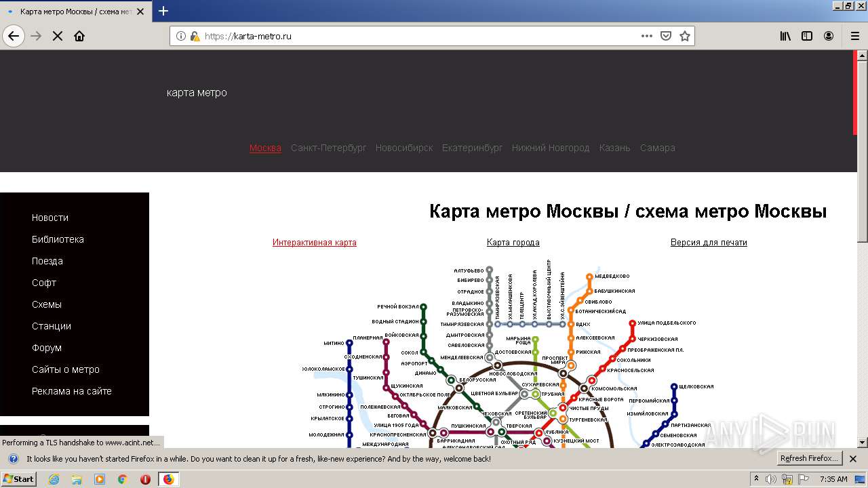Open Сайты о метро sidebar item

click(x=66, y=369)
